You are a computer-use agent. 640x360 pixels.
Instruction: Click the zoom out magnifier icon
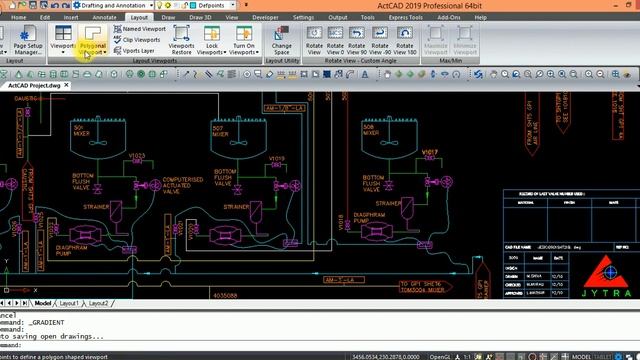click(x=600, y=74)
